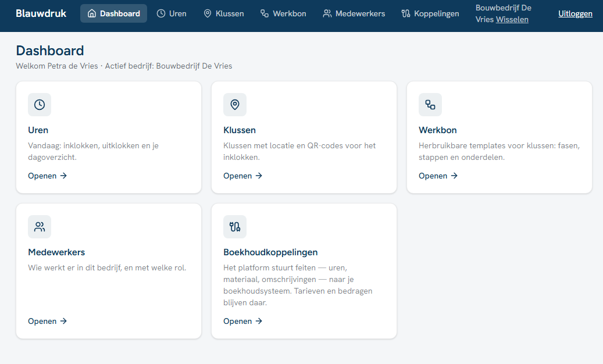Click the users icon on Medewerkers card
This screenshot has height=364, width=603.
coord(40,227)
